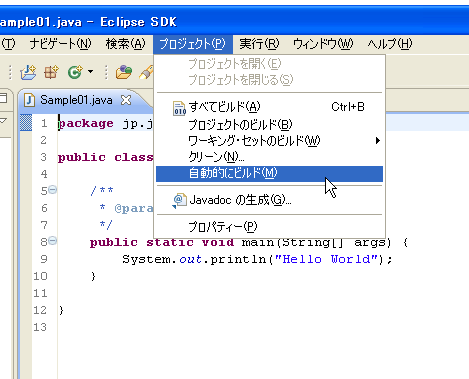The image size is (469, 379).
Task: Choose クリーン(N)... from Project menu
Action: [x=269, y=157]
